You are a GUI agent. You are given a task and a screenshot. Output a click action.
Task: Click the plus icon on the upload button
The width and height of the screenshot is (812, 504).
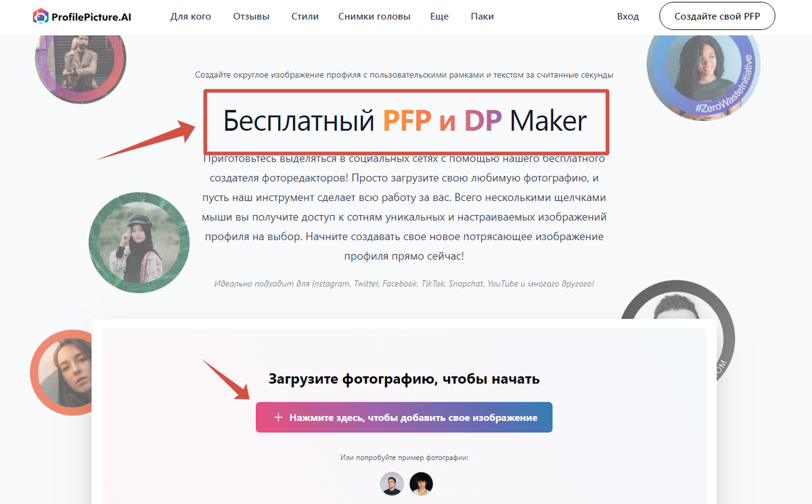pos(278,417)
